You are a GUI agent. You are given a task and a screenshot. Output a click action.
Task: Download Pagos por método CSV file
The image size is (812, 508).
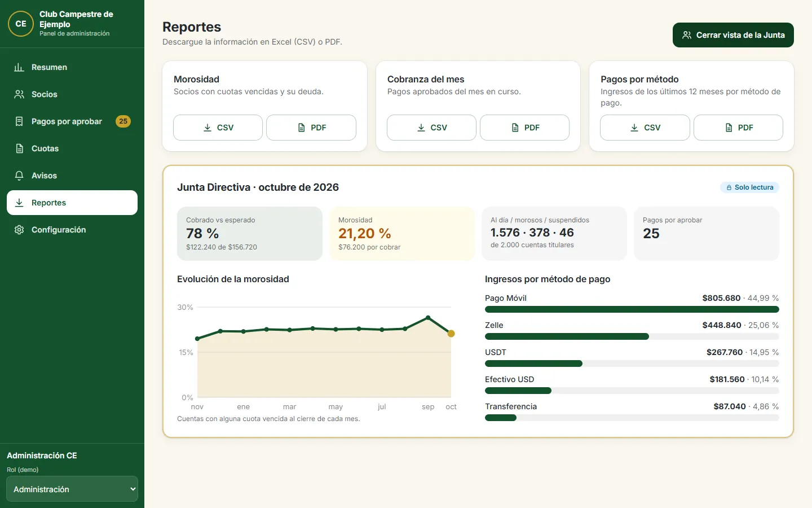(x=645, y=128)
